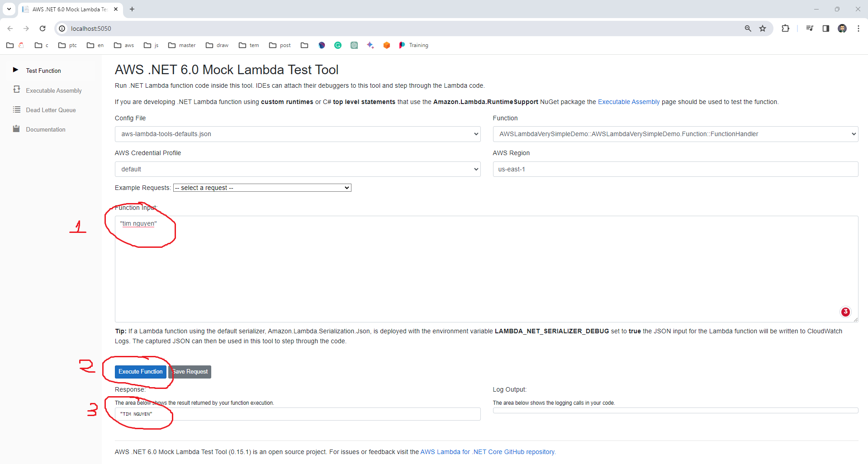Viewport: 868px width, 464px height.
Task: Open the tab search chevron dropdown
Action: pos(9,9)
